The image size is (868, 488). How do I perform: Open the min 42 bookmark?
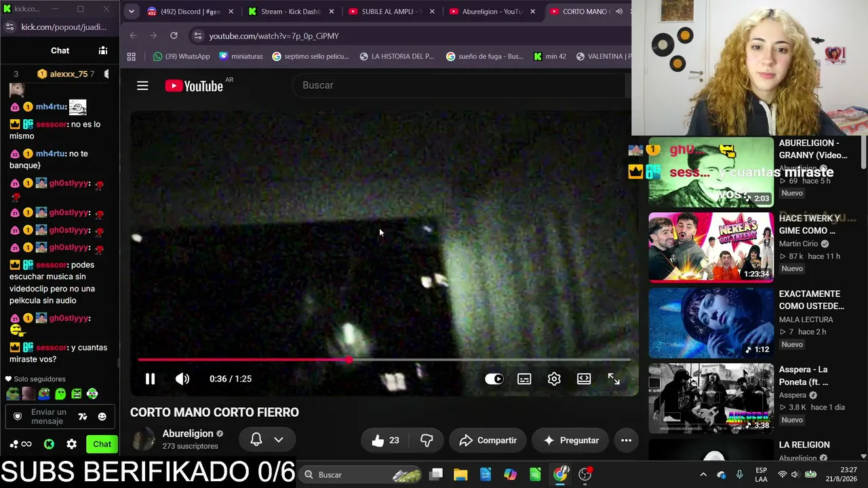[550, 56]
